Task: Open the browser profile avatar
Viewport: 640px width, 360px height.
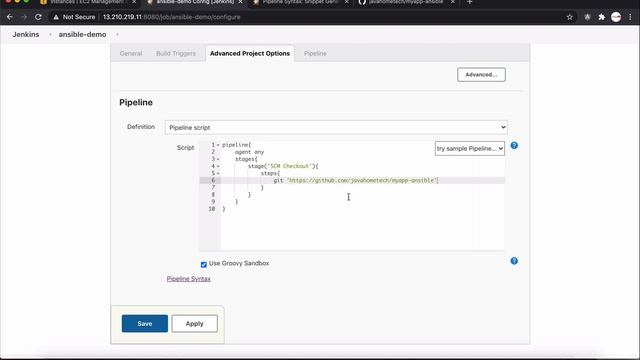Action: (616, 17)
